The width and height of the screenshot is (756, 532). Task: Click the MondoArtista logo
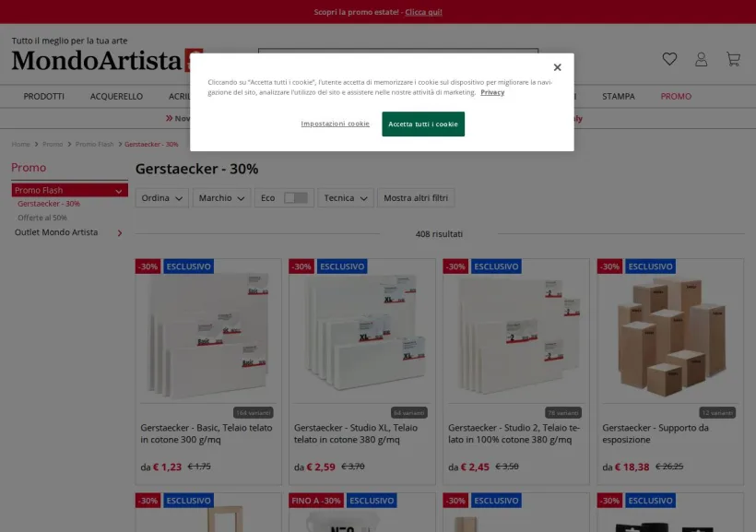(x=107, y=60)
